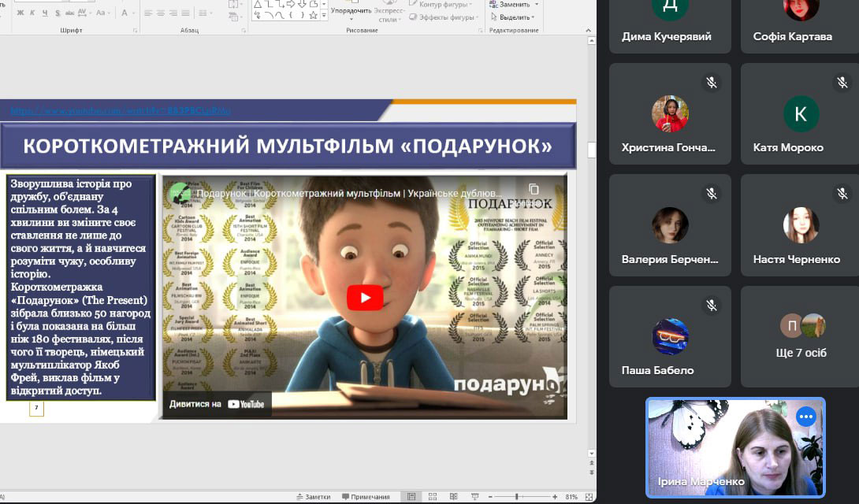Fit slide to current window icon
This screenshot has width=859, height=504.
coord(589,497)
